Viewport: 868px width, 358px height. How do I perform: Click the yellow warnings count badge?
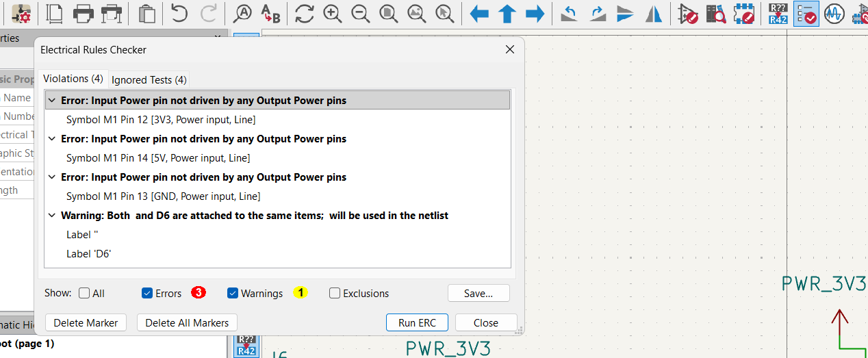pos(301,292)
